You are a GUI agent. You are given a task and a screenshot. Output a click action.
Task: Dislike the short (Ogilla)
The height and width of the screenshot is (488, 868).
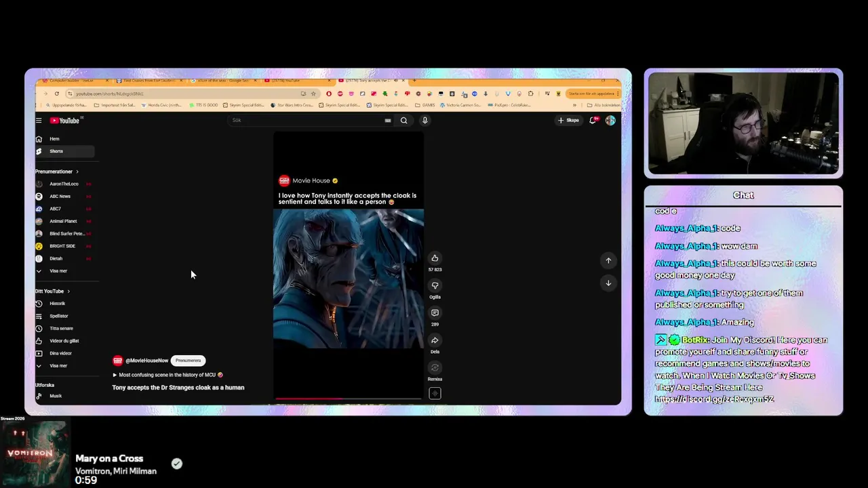coord(435,285)
